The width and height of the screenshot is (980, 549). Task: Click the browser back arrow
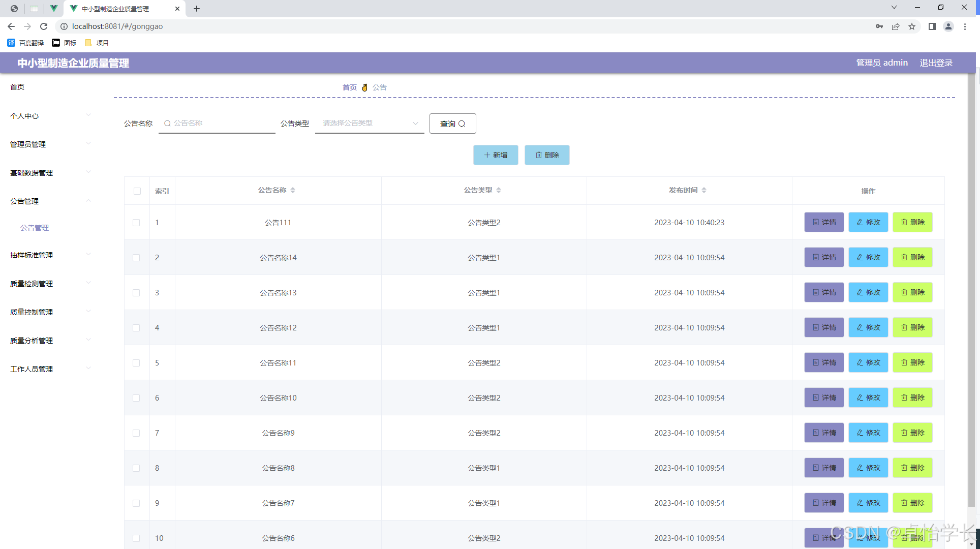(x=11, y=26)
